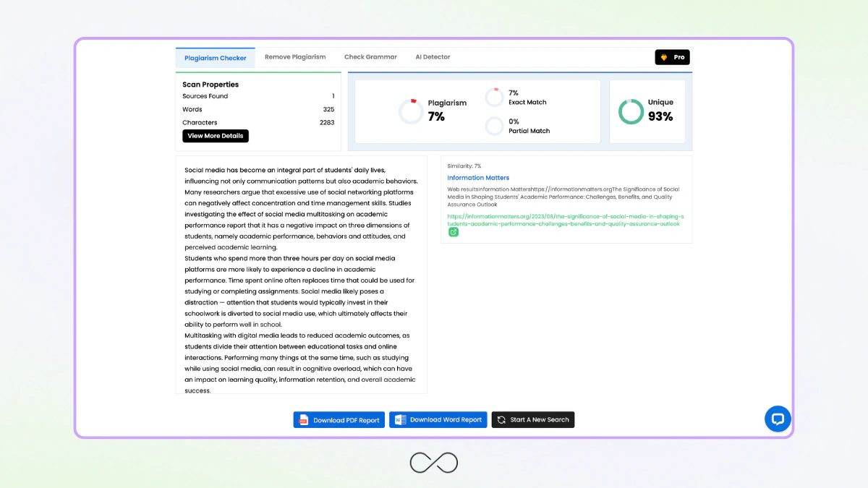Go to the AI Detector tab
Image resolution: width=868 pixels, height=488 pixels.
coord(433,57)
